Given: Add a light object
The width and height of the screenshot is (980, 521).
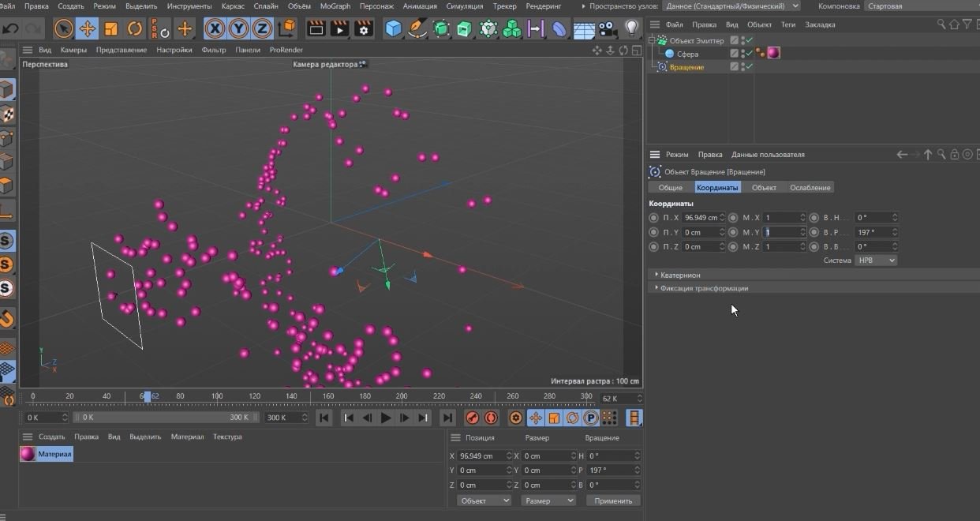Looking at the screenshot, I should (631, 29).
